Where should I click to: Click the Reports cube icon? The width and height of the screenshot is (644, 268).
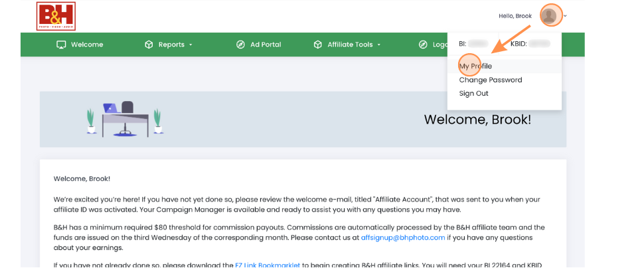pyautogui.click(x=149, y=45)
